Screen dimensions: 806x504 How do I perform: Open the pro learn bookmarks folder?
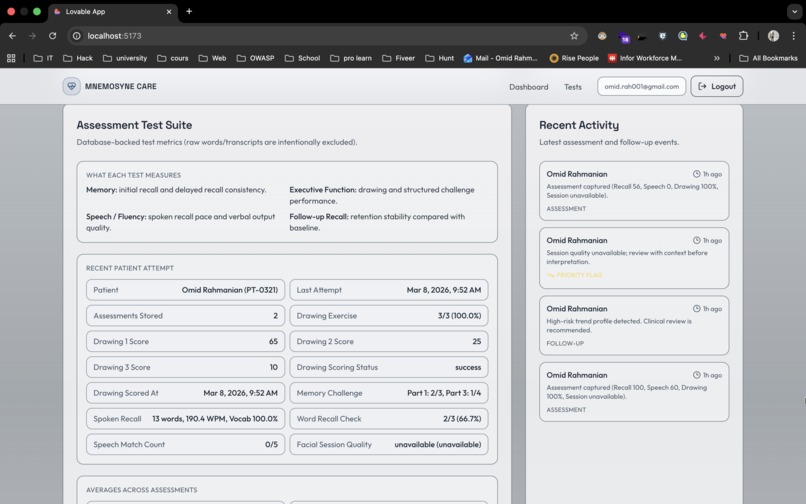tap(351, 58)
